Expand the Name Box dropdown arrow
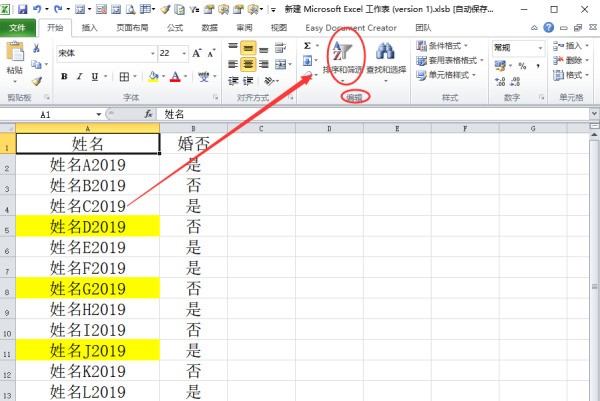 click(98, 114)
